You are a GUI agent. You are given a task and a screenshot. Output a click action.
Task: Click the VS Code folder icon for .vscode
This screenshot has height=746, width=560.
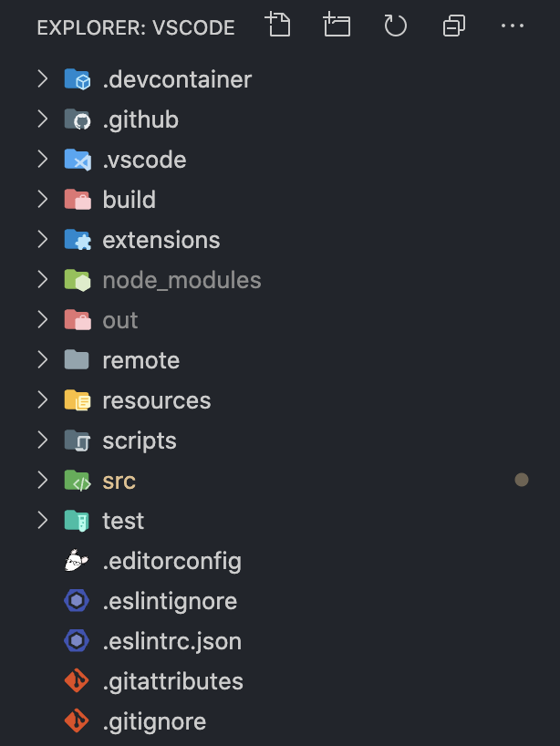[x=78, y=159]
